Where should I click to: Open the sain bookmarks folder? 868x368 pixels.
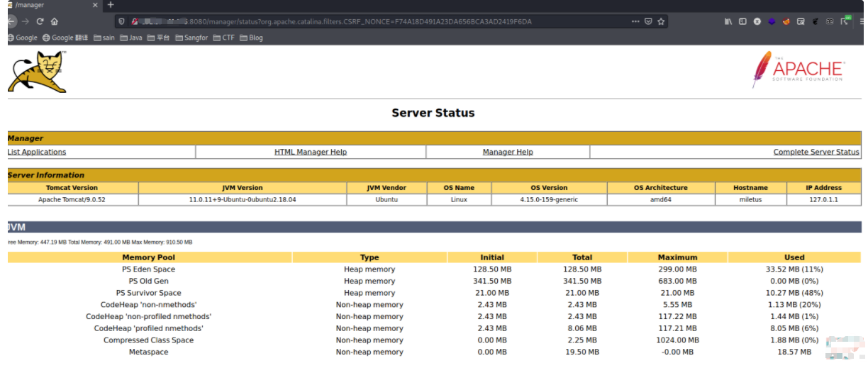click(x=104, y=38)
